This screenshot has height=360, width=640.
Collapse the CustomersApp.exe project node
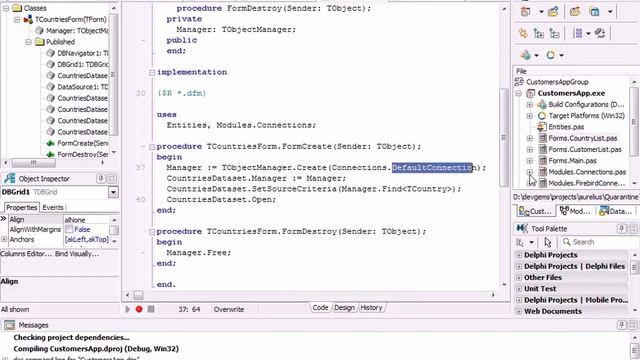tap(519, 93)
